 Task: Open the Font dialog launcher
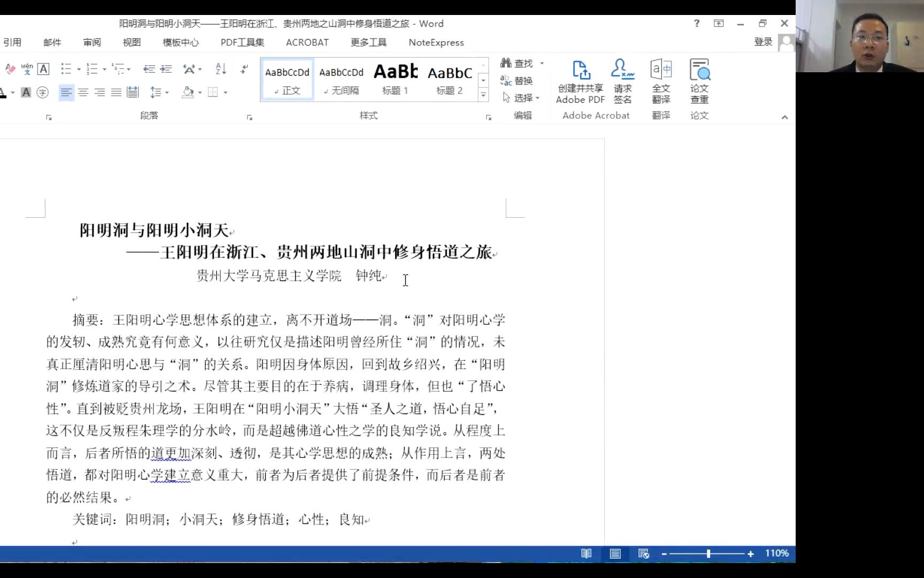(x=49, y=117)
